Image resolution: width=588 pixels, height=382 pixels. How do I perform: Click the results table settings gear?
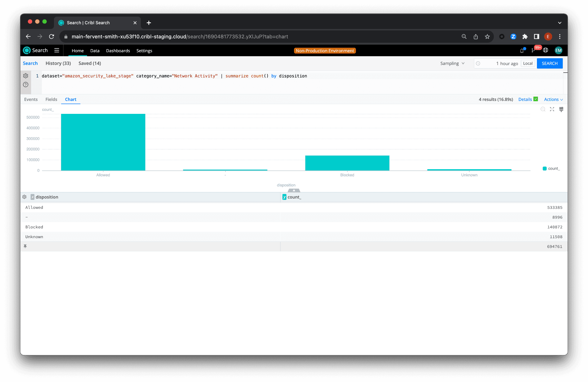click(24, 197)
